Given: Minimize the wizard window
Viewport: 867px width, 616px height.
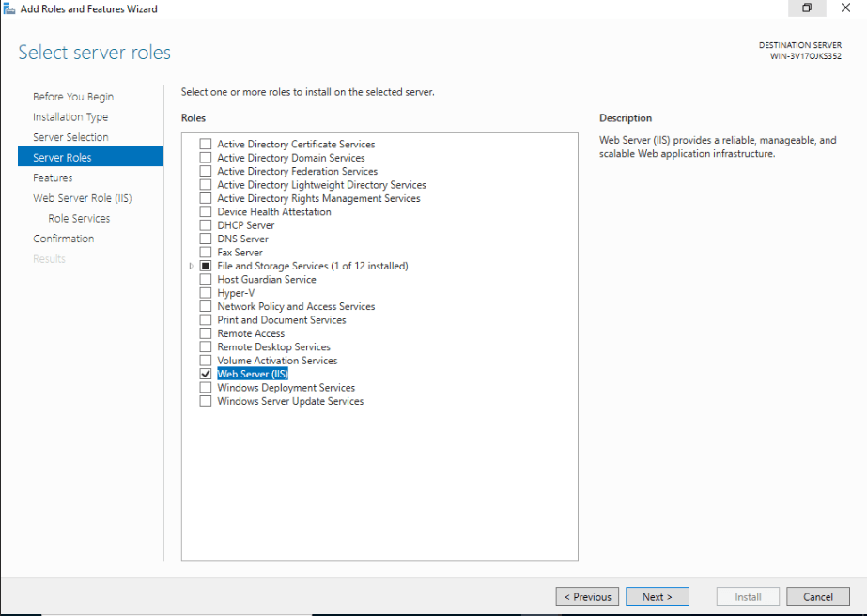Looking at the screenshot, I should point(768,8).
